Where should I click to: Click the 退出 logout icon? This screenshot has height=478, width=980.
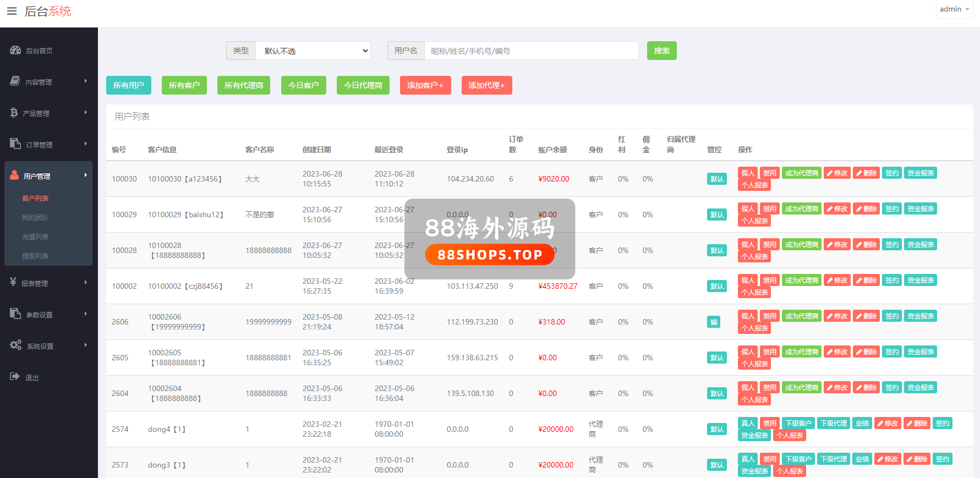point(15,376)
